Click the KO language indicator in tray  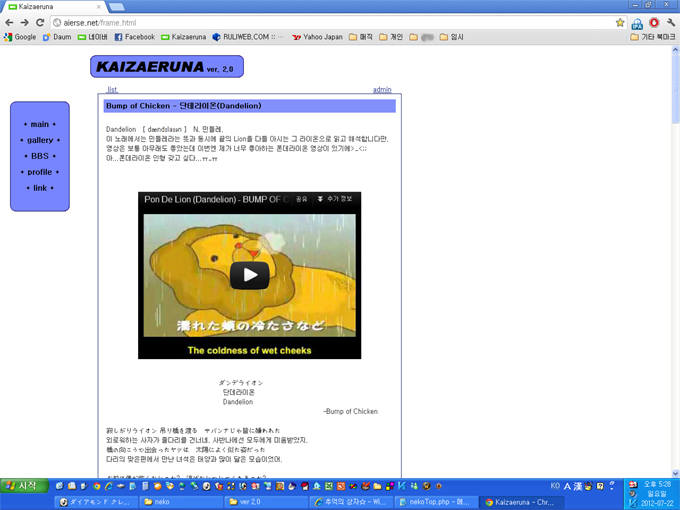[x=555, y=486]
